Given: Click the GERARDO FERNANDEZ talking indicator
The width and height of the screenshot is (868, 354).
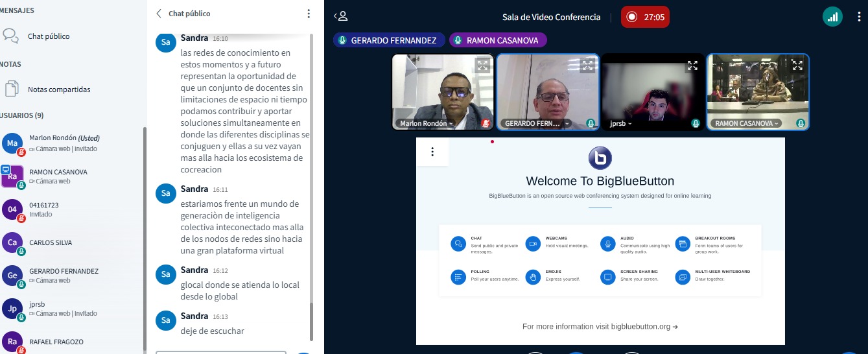Looking at the screenshot, I should pyautogui.click(x=389, y=40).
